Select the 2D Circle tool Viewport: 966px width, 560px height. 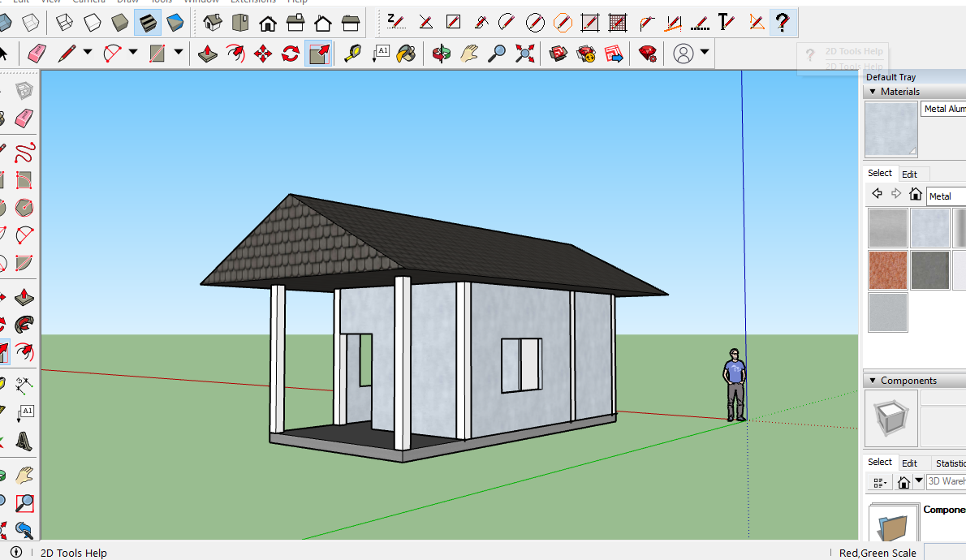coord(535,23)
